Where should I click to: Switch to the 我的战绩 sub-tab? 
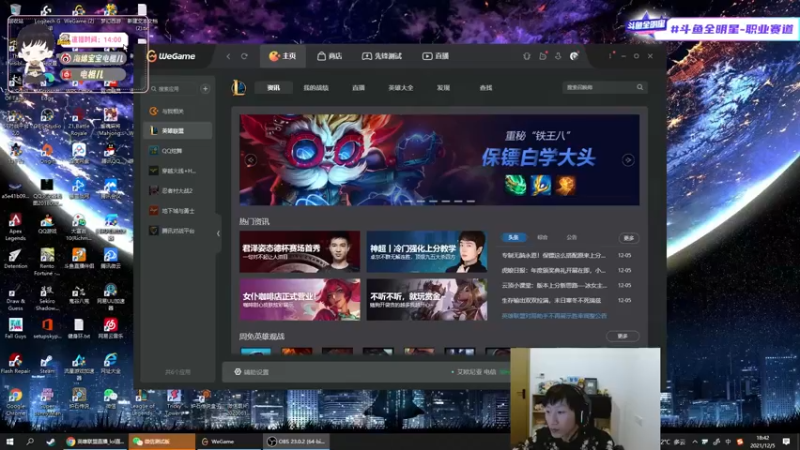pos(316,88)
